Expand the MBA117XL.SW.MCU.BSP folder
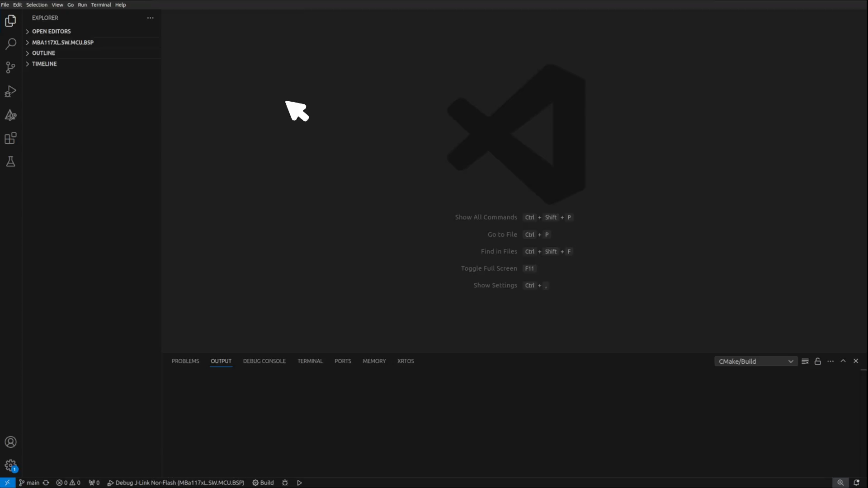 tap(92, 42)
